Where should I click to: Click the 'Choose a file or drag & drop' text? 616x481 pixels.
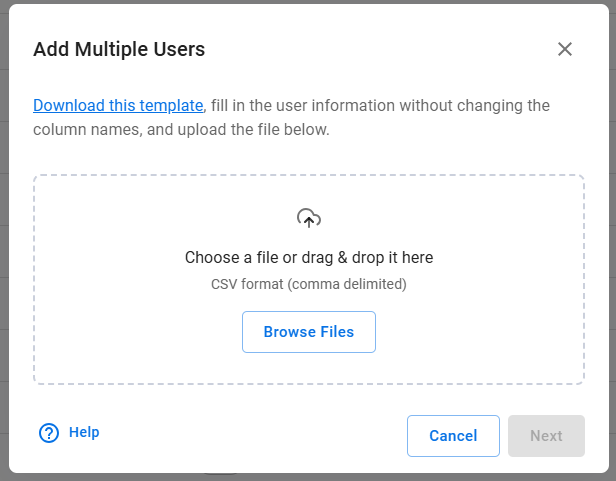pyautogui.click(x=309, y=257)
